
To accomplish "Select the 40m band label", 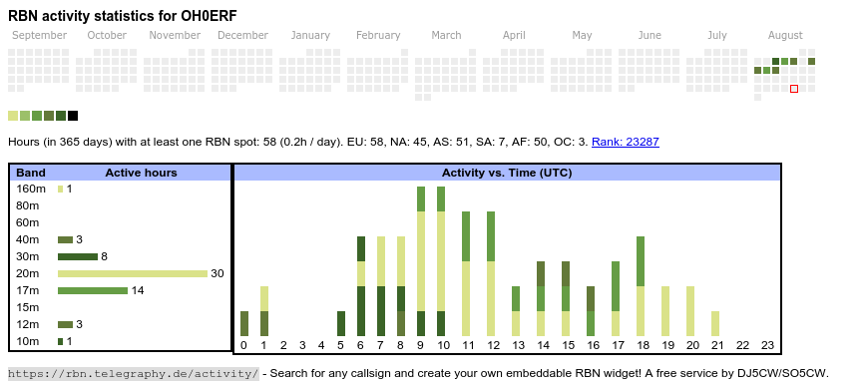I will pos(28,239).
